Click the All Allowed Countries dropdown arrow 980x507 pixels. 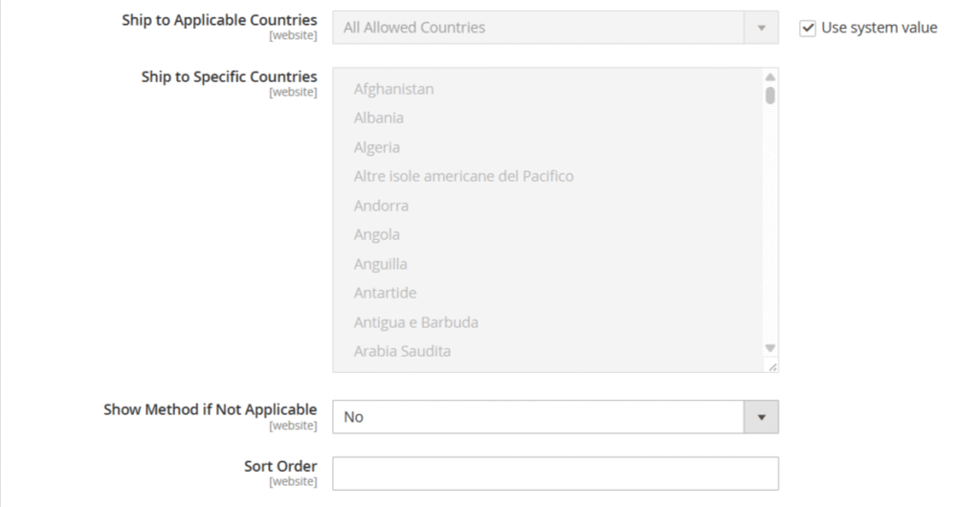762,28
